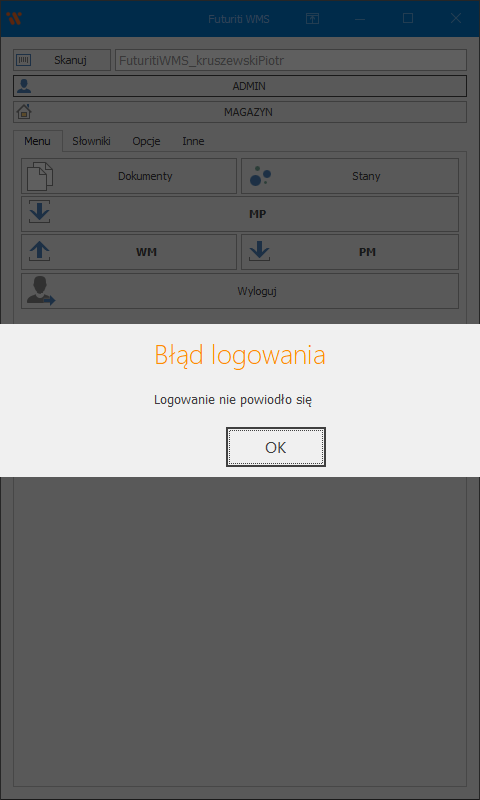This screenshot has height=800, width=480.
Task: Click the PM download arrow icon
Action: [260, 251]
